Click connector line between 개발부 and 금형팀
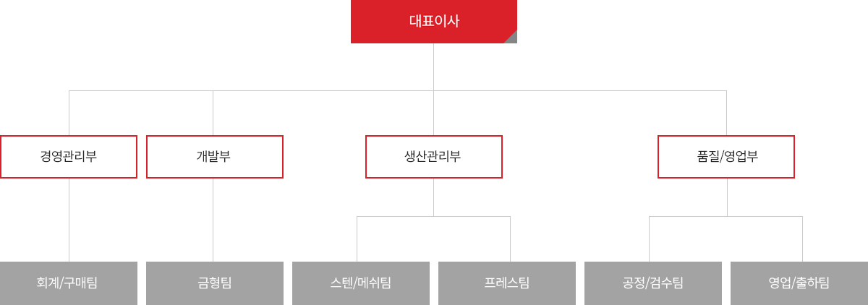This screenshot has height=305, width=868. (x=213, y=220)
